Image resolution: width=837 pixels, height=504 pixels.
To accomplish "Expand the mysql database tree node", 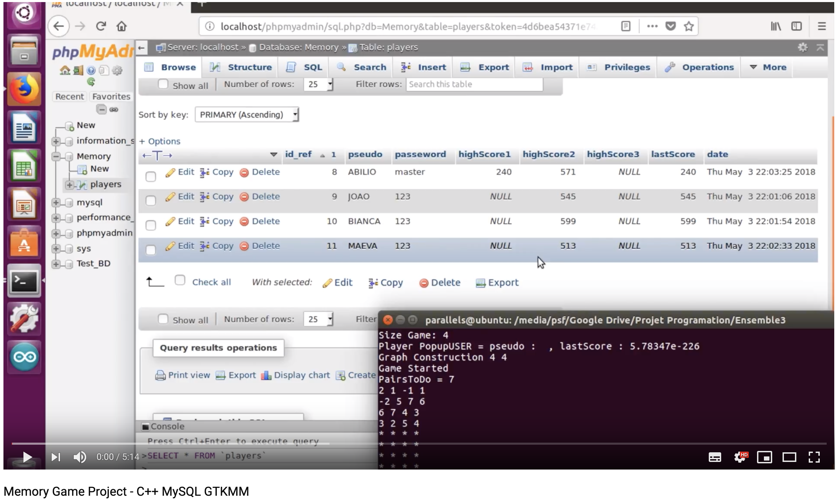I will pyautogui.click(x=56, y=203).
